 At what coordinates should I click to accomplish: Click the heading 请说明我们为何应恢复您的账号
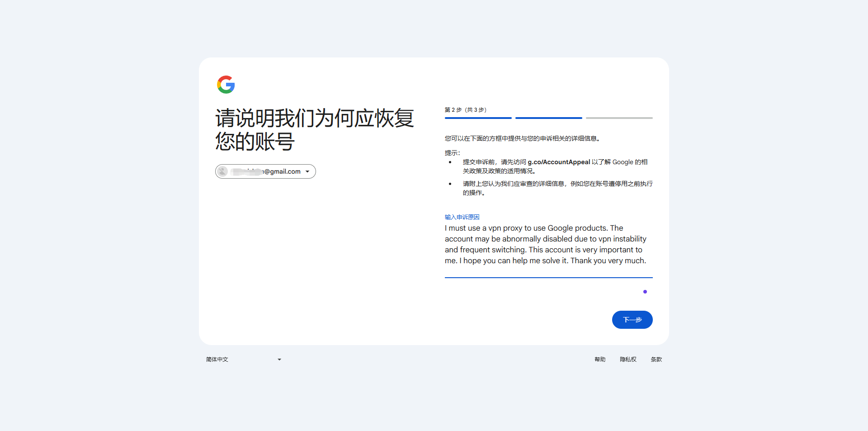pyautogui.click(x=315, y=130)
